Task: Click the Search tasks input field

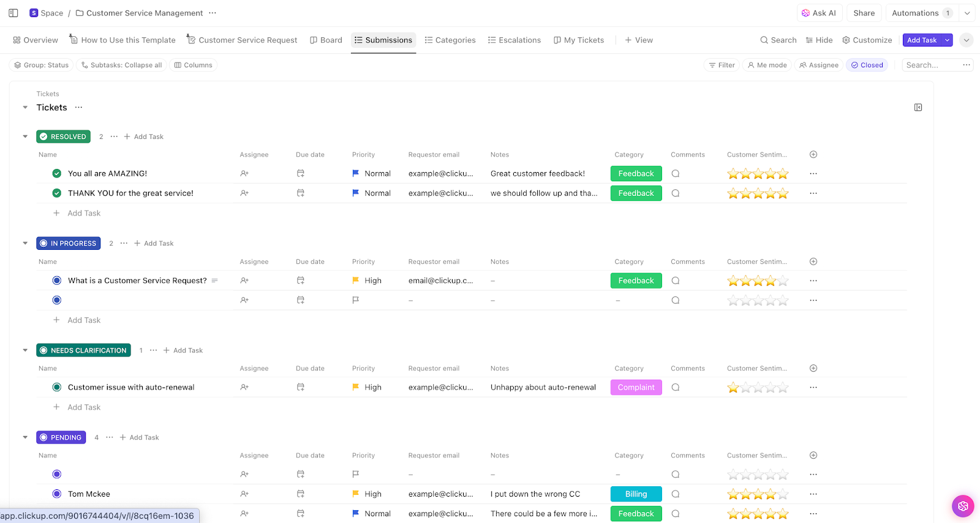Action: click(930, 65)
